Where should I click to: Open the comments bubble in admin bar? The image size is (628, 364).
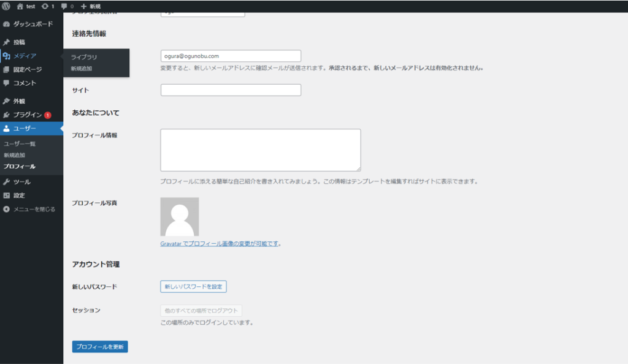click(64, 6)
